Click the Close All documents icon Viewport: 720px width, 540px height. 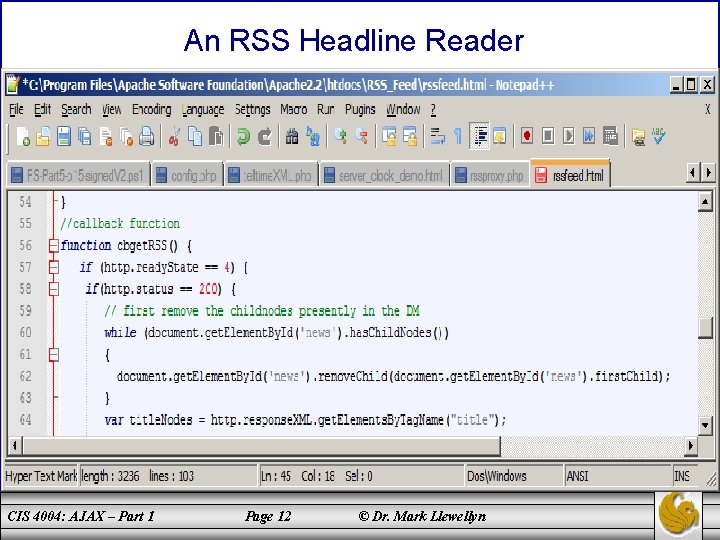click(x=126, y=136)
